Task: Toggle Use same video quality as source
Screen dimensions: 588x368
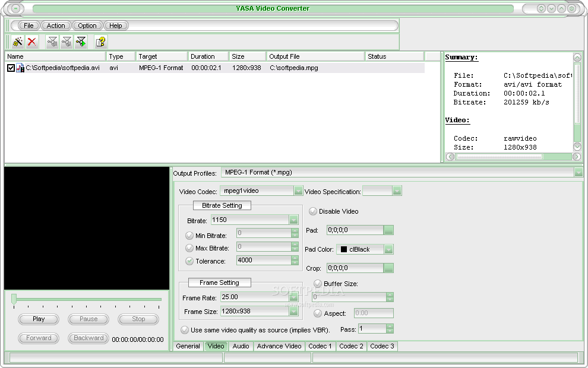Action: tap(185, 330)
